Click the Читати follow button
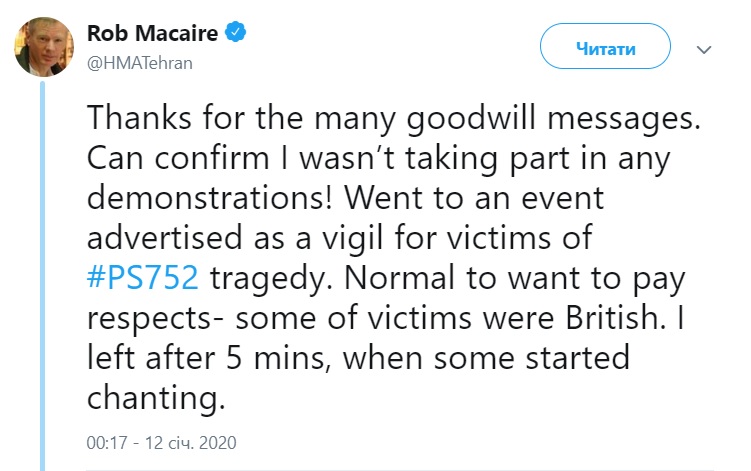 [x=605, y=48]
